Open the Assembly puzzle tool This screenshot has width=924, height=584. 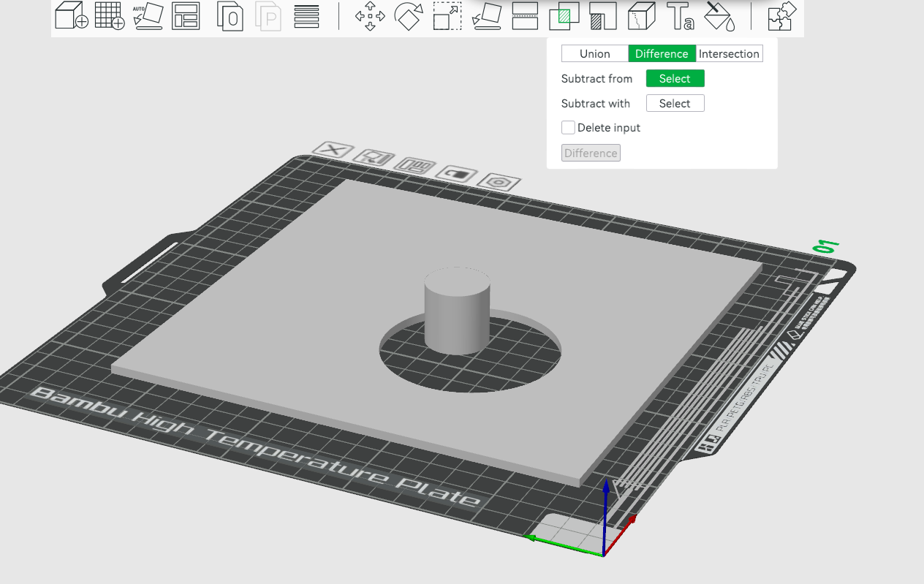click(x=780, y=16)
